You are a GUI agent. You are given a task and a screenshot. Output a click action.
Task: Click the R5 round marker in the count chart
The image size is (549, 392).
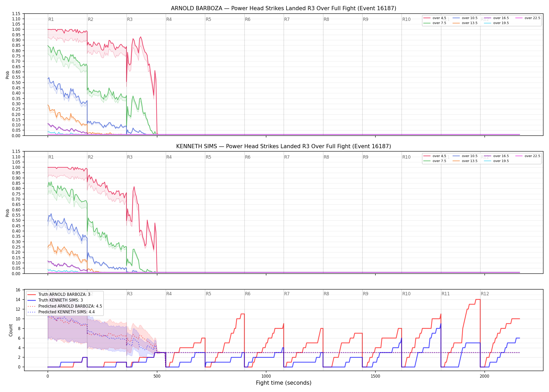208,294
